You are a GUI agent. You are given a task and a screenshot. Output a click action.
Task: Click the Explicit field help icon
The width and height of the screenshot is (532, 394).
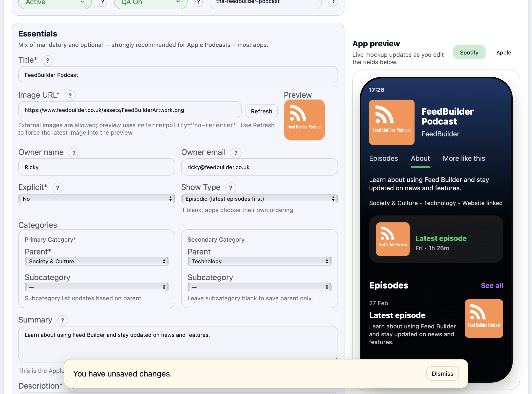click(x=58, y=188)
